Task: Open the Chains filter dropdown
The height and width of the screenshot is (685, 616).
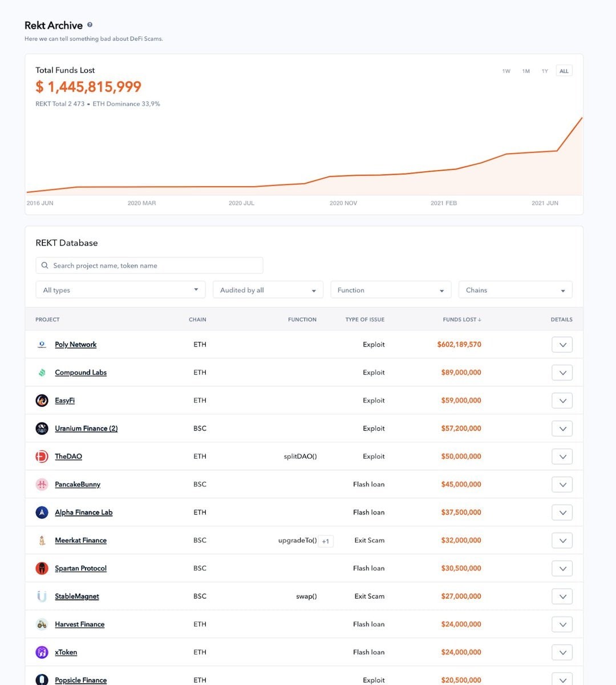Action: [515, 289]
